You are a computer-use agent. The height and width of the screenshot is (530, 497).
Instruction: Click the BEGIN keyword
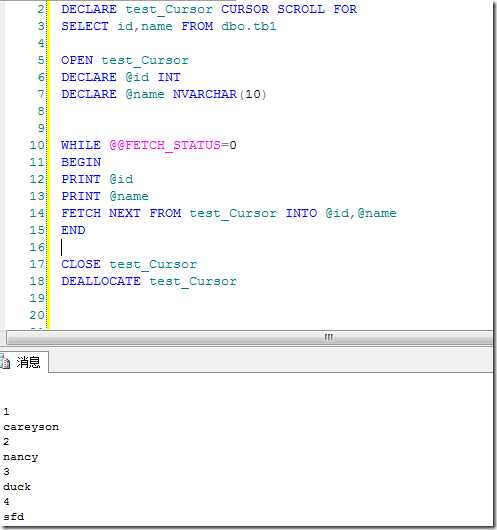[81, 162]
